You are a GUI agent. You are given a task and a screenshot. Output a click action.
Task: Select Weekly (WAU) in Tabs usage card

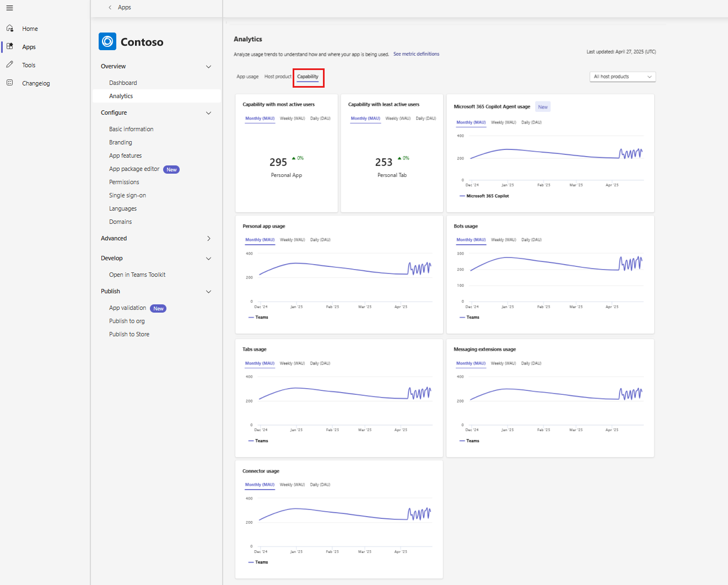point(292,363)
